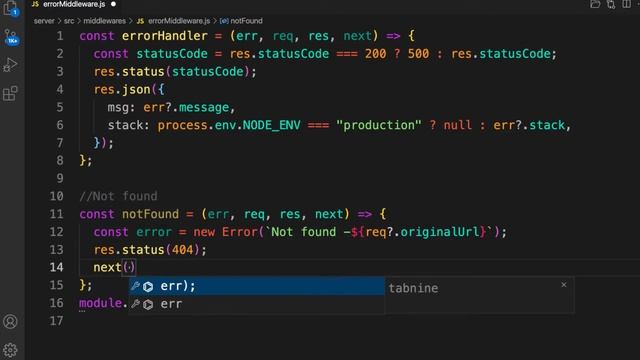Click 'notFound' identifier on line 11
This screenshot has width=640, height=360.
click(x=150, y=214)
